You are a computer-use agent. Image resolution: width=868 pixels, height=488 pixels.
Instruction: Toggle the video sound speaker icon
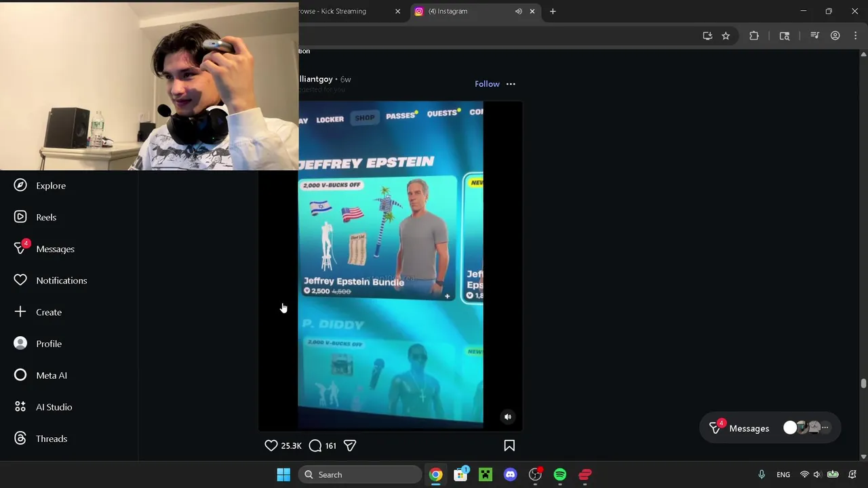507,417
